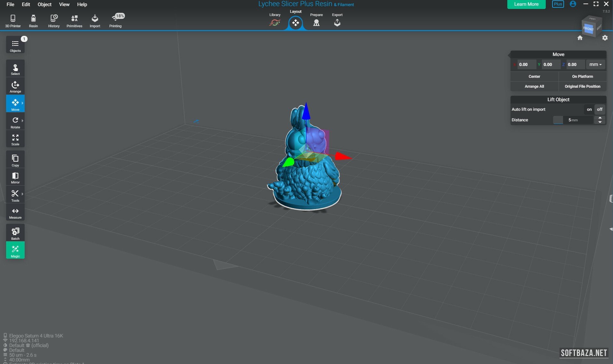
Task: Turn auto lift on import on
Action: pos(589,109)
